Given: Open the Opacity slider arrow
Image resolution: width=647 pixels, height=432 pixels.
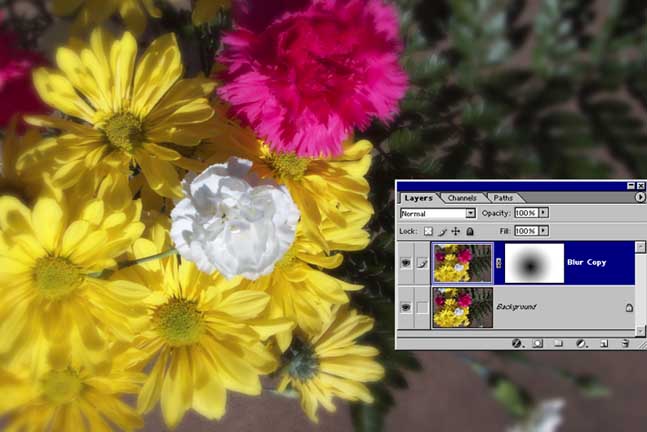Looking at the screenshot, I should (x=544, y=213).
